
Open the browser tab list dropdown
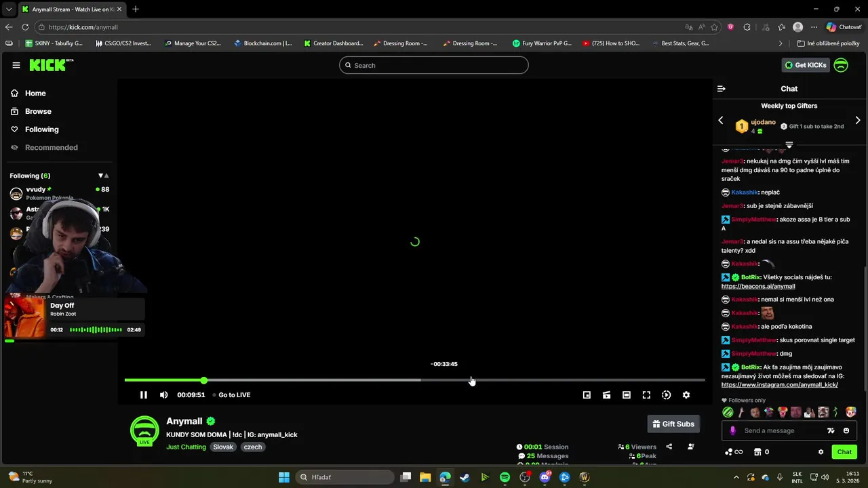coord(8,9)
